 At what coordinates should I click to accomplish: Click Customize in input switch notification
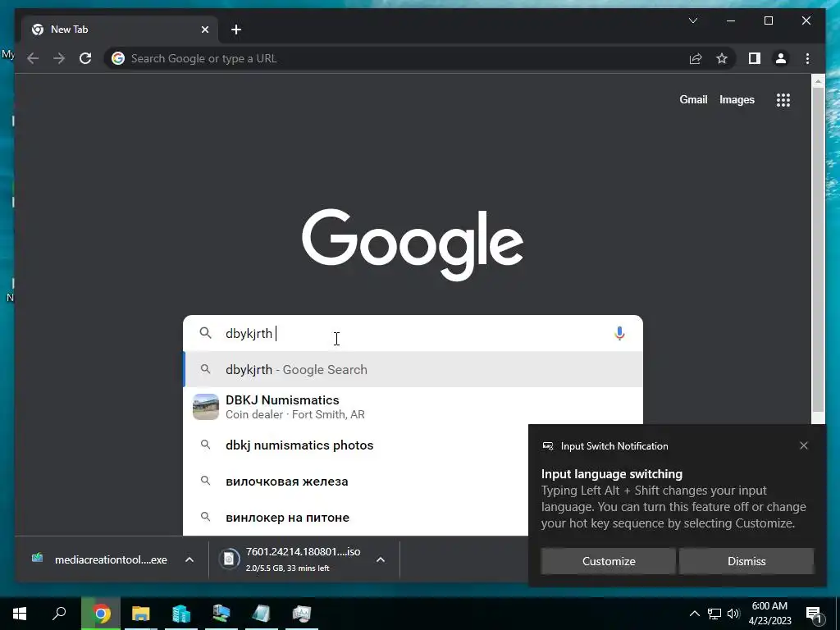tap(609, 561)
